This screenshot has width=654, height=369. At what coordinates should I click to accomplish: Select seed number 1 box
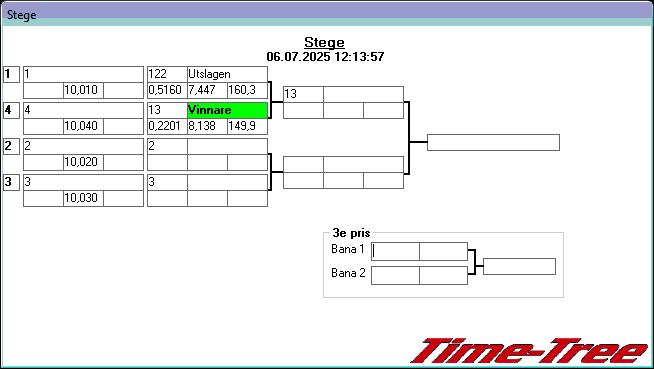tap(11, 75)
